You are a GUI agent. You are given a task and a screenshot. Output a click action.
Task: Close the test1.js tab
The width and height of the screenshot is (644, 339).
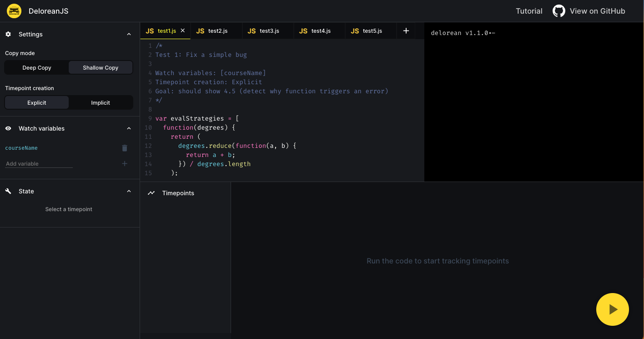tap(183, 30)
